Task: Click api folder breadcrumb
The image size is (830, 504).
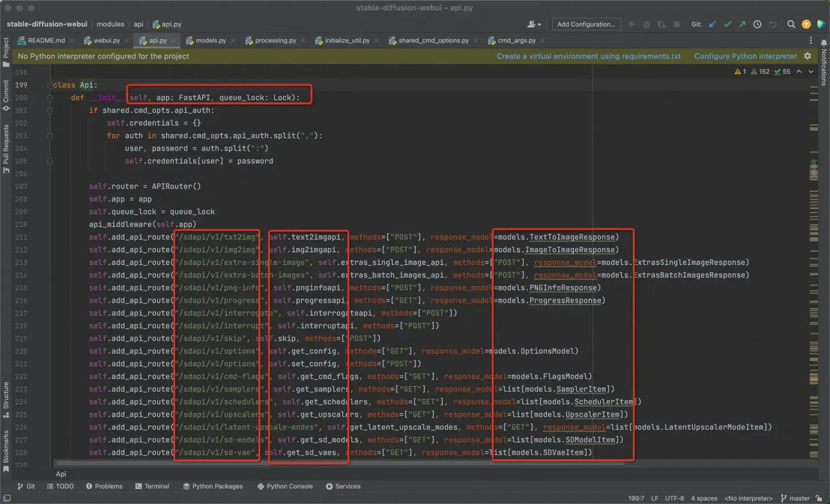Action: click(x=138, y=24)
